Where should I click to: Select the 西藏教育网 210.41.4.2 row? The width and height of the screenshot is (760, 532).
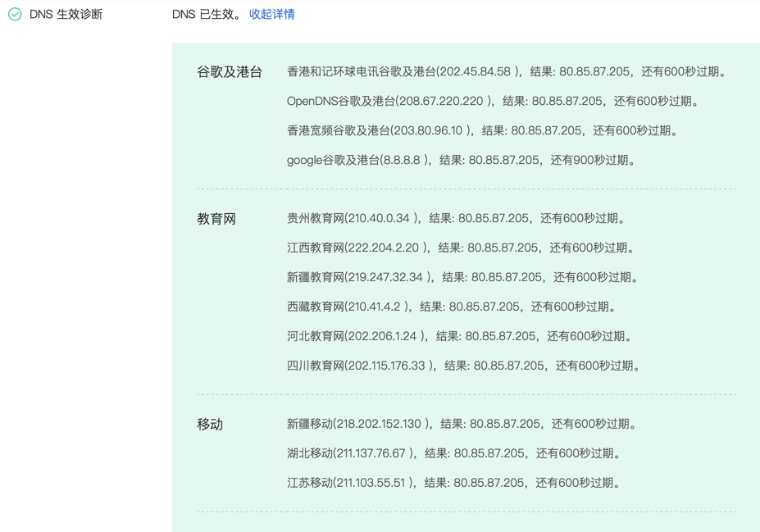click(453, 307)
